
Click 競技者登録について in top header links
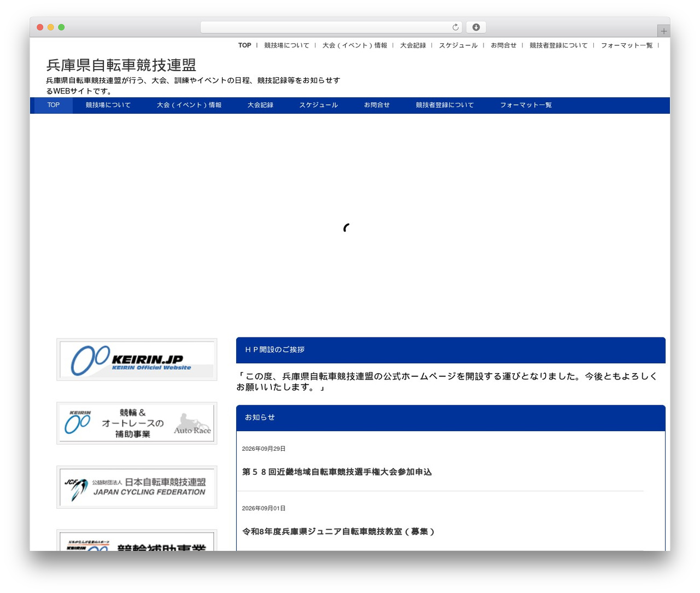[558, 45]
